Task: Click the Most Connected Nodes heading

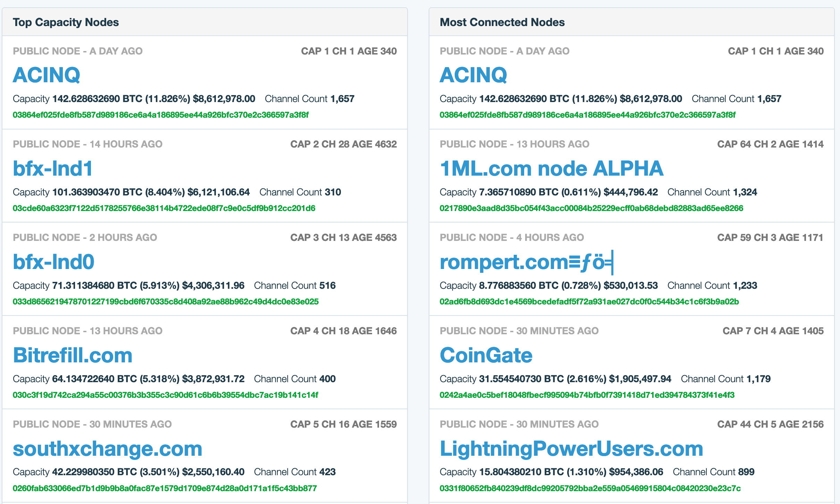Action: pyautogui.click(x=502, y=22)
